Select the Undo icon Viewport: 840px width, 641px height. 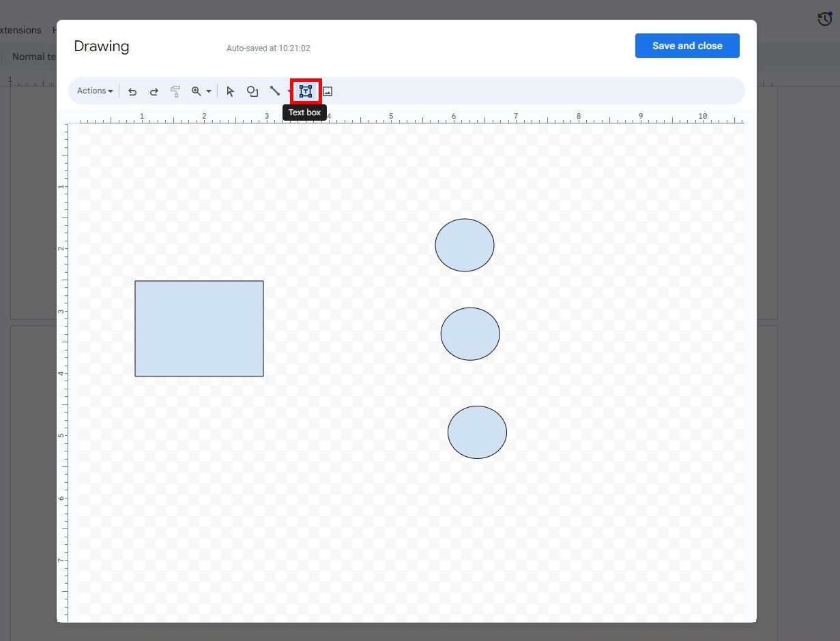[x=132, y=91]
